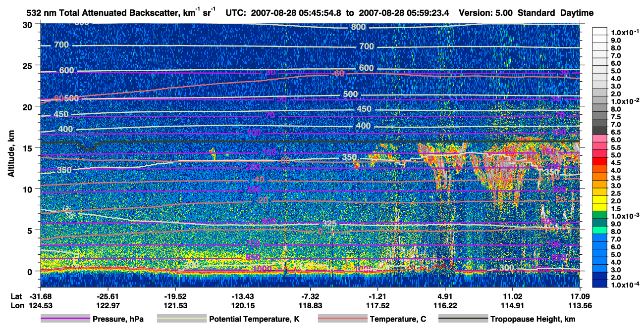Viewport: 644px width, 330px height.
Task: Click the 'Version: 5.00' text
Action: point(485,13)
